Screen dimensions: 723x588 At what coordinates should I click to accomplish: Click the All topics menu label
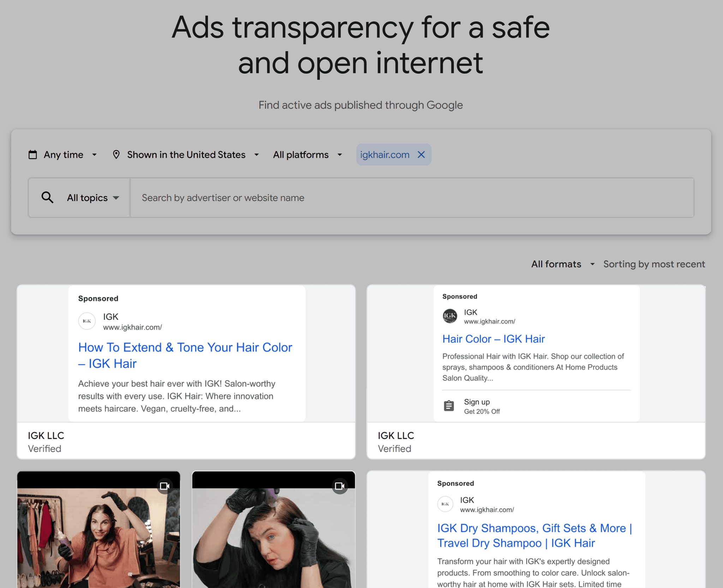pyautogui.click(x=87, y=197)
